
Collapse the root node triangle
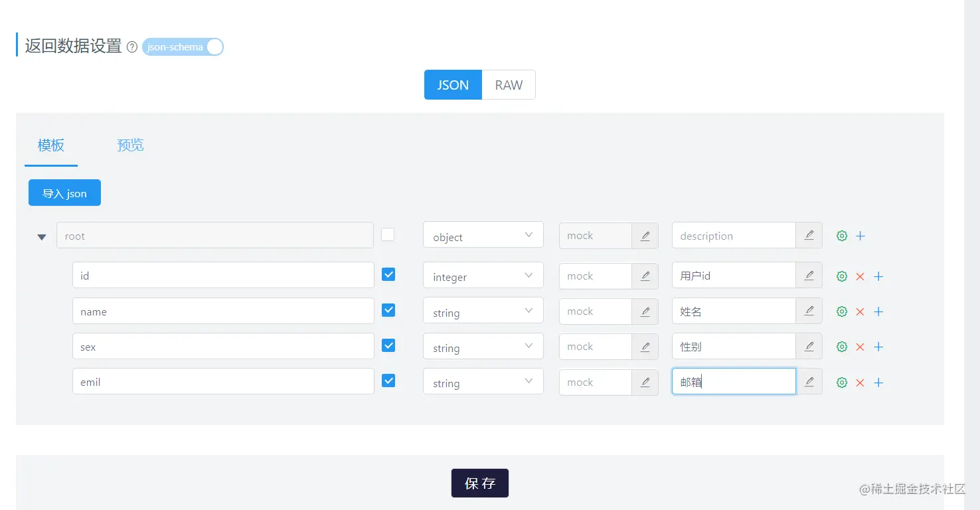point(42,236)
